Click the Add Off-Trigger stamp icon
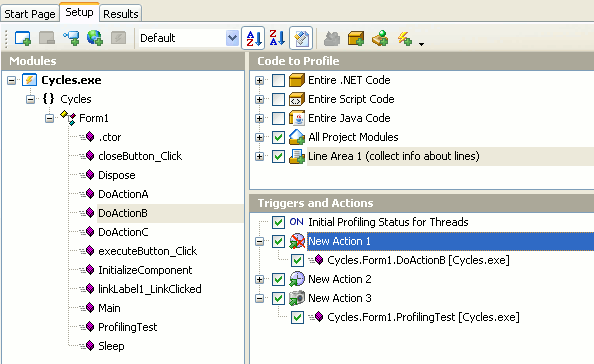 point(380,38)
